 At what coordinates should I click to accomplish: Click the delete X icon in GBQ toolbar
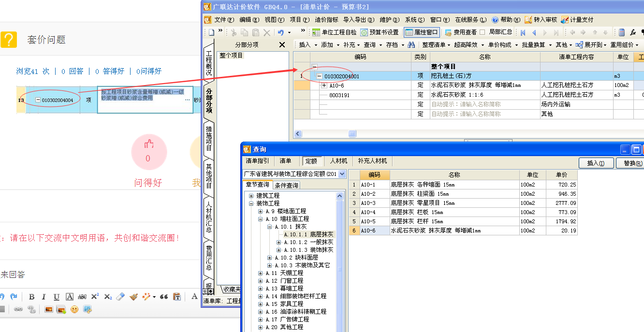click(267, 32)
